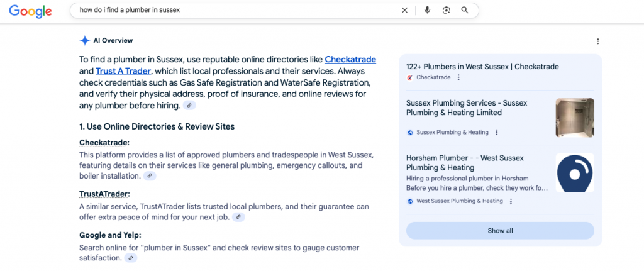Click the magnifying glass search icon

click(x=465, y=10)
